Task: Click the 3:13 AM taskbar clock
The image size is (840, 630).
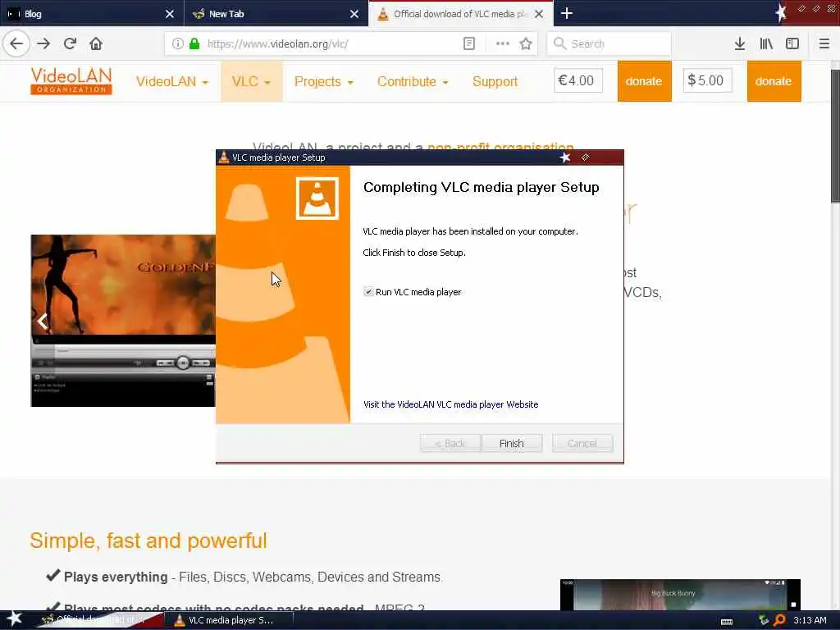Action: point(810,620)
